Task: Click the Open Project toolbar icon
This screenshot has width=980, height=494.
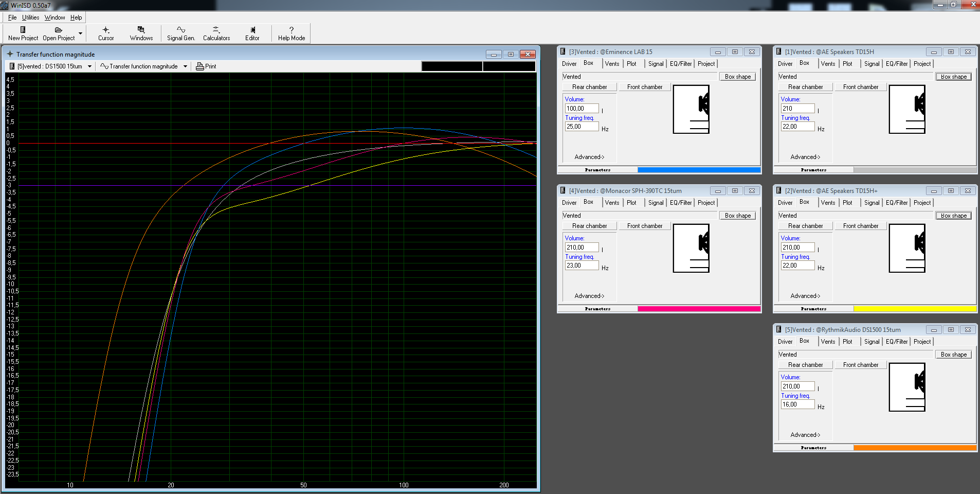Action: click(x=59, y=30)
